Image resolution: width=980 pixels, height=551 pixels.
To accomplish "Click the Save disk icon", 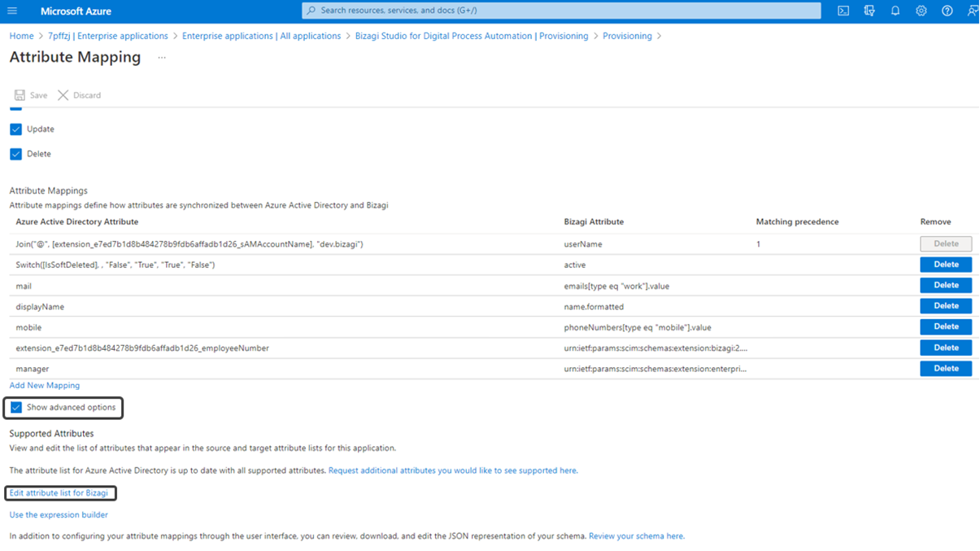I will click(x=20, y=95).
